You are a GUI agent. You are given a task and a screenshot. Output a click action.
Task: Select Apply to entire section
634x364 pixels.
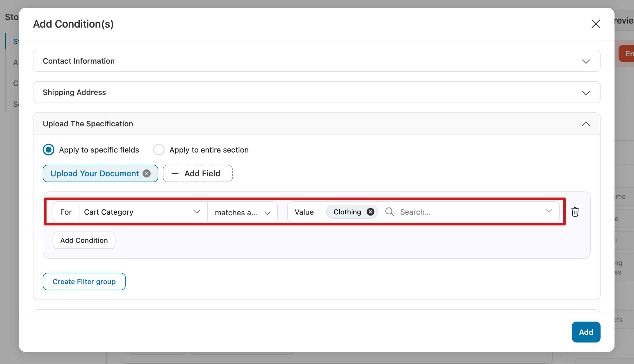(159, 150)
